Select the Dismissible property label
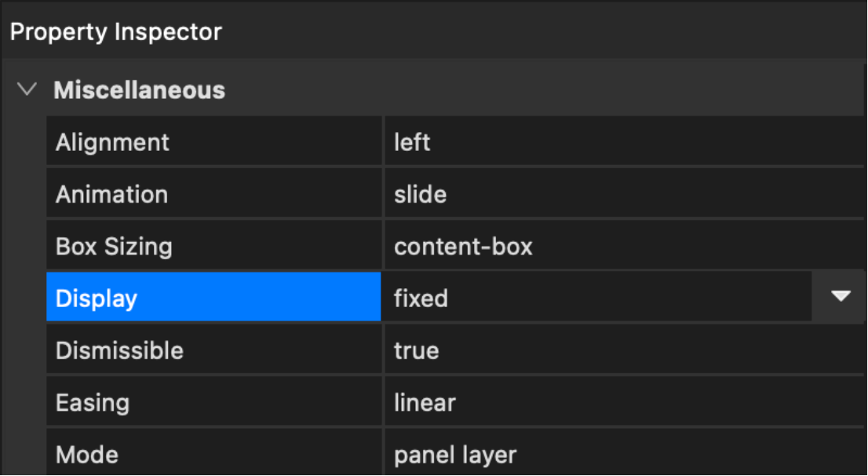This screenshot has height=476, width=868. 119,350
